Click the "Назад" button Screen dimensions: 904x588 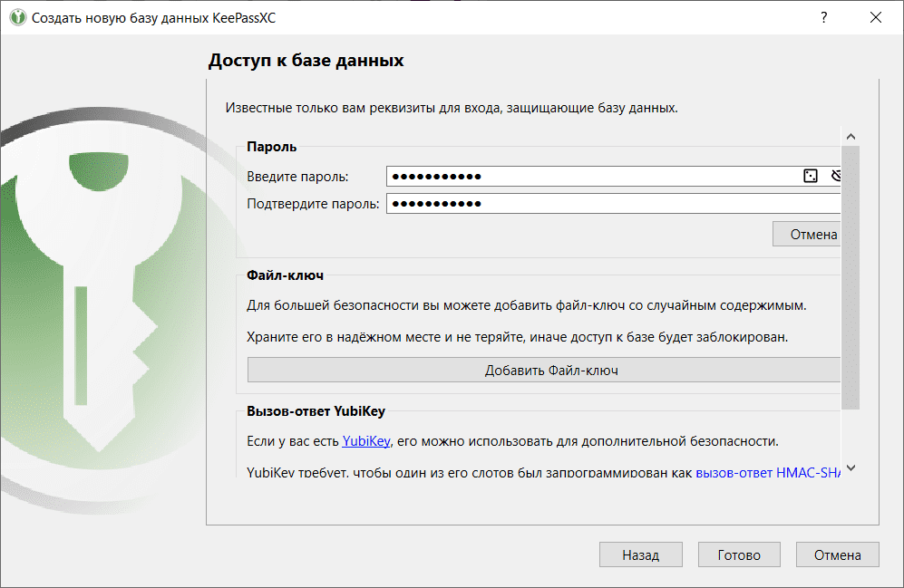(640, 554)
